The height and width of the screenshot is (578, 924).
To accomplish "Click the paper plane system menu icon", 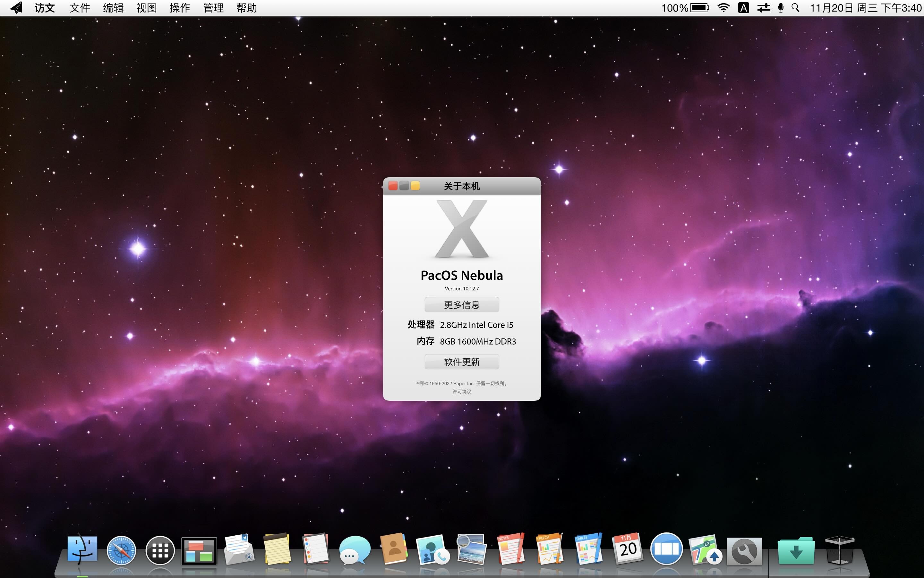I will [x=16, y=8].
